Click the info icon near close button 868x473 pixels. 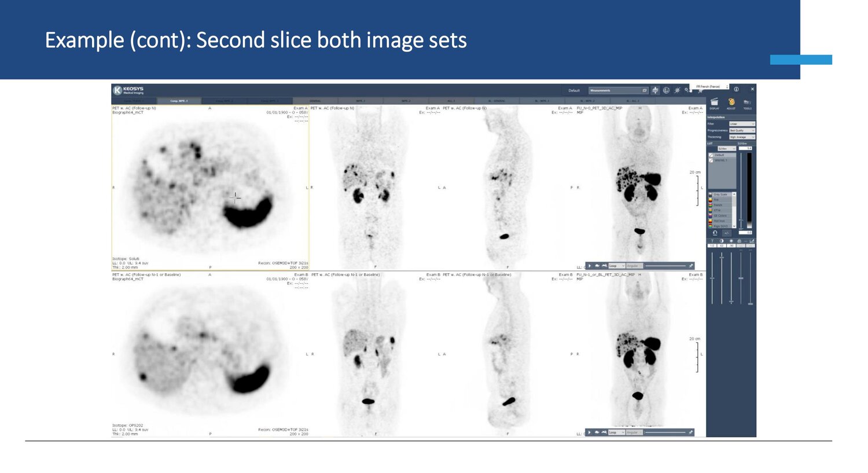point(737,89)
